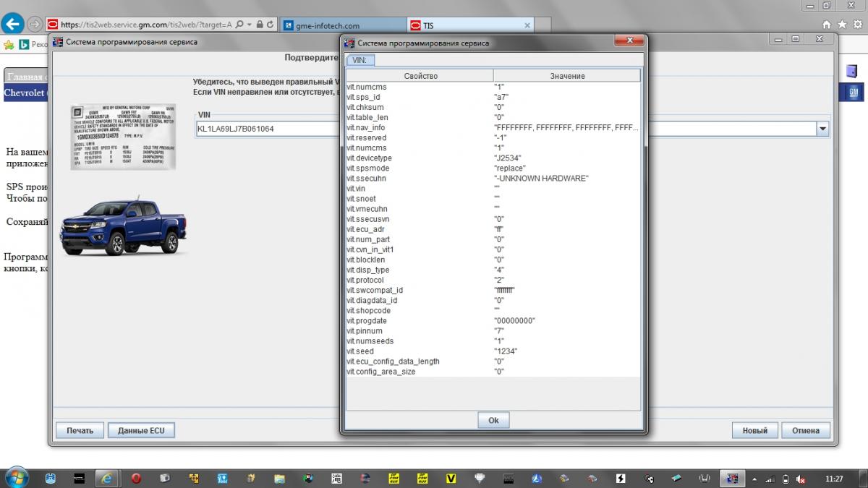Show hidden system tray icons
Image resolution: width=868 pixels, height=488 pixels.
754,479
